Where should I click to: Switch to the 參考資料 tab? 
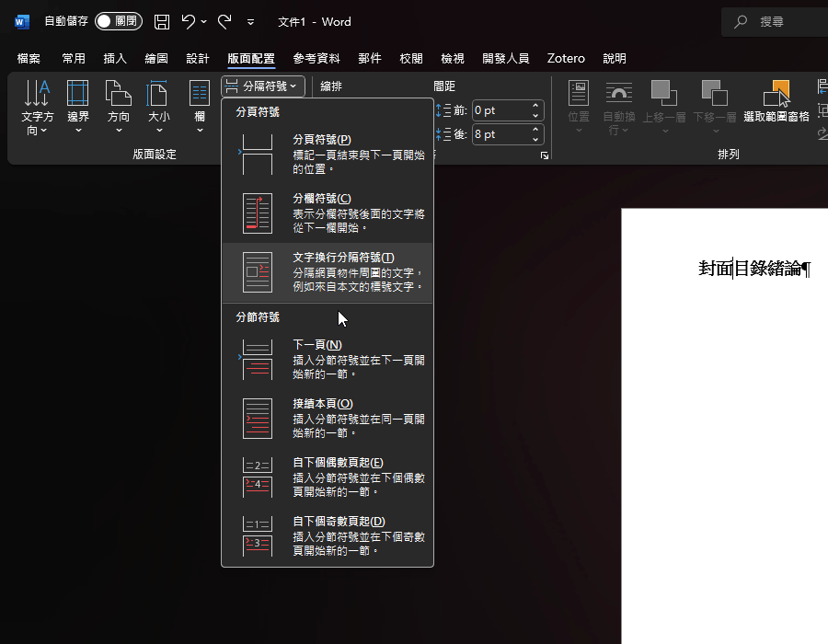point(316,58)
